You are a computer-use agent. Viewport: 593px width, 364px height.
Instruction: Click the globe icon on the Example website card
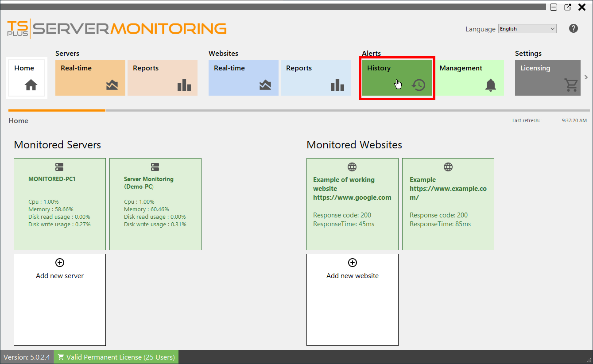point(448,167)
